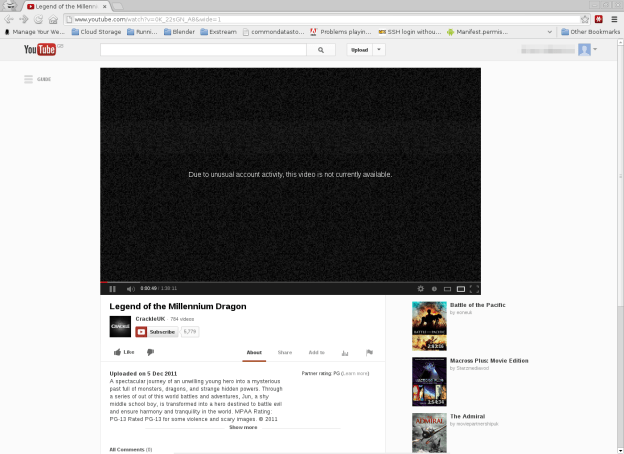
Task: Open the Chrome hamburger menu
Action: click(x=614, y=19)
